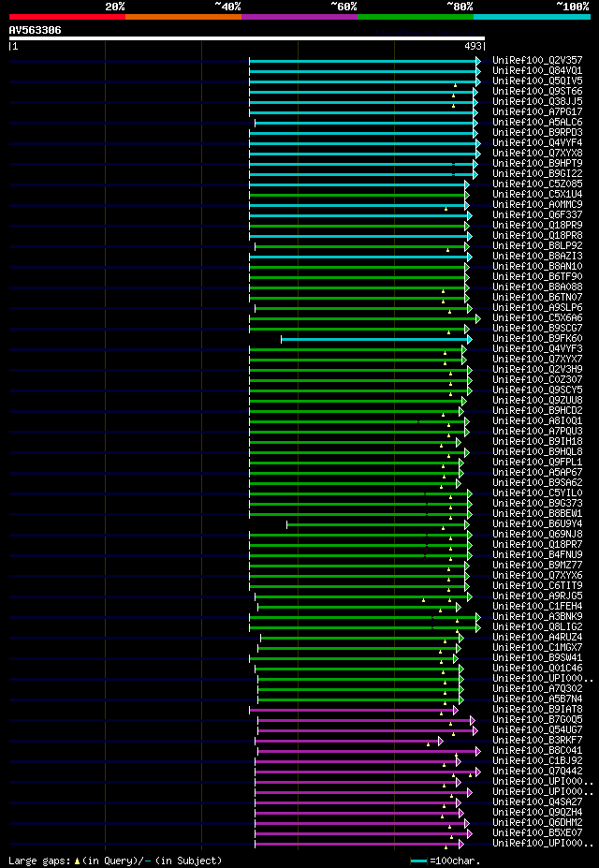Click the green alignment bar for B9HCD2
Screen dimensions: 599x868
[x=355, y=411]
